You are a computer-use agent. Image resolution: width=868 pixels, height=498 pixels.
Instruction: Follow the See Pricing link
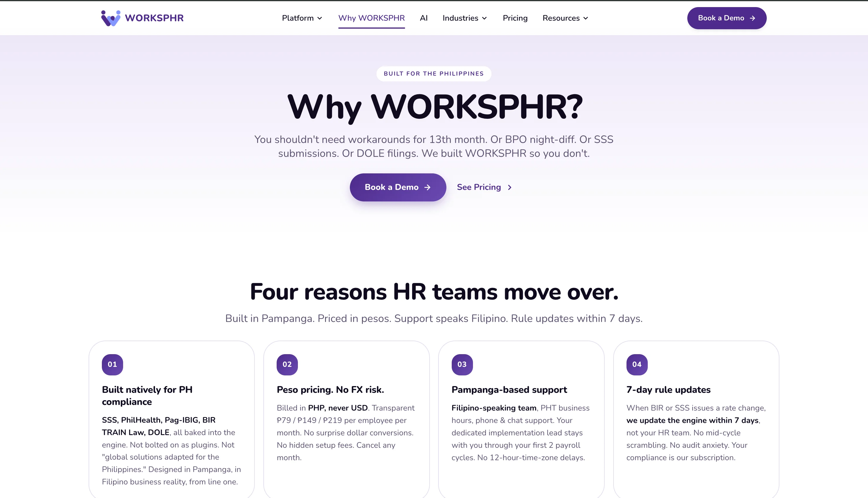[484, 188]
